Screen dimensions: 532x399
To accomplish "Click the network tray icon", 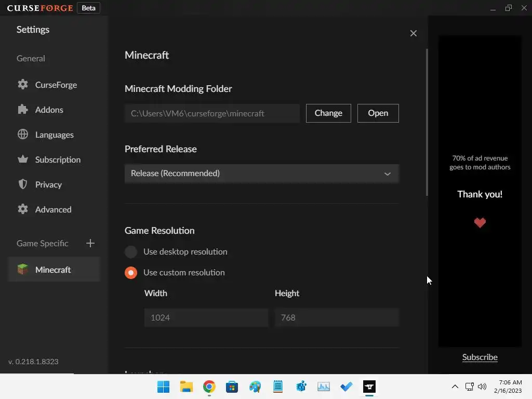I will pyautogui.click(x=470, y=387).
